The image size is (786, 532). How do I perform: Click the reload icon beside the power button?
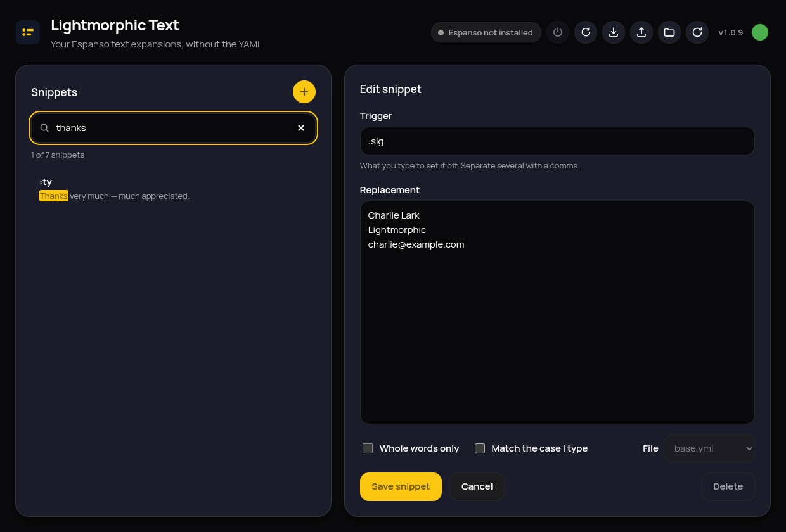point(586,32)
